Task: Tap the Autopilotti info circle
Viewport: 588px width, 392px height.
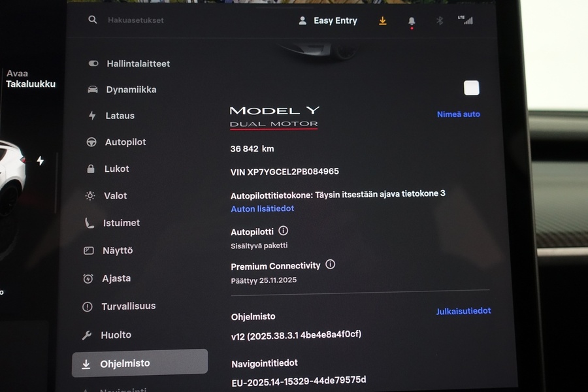Action: point(282,231)
